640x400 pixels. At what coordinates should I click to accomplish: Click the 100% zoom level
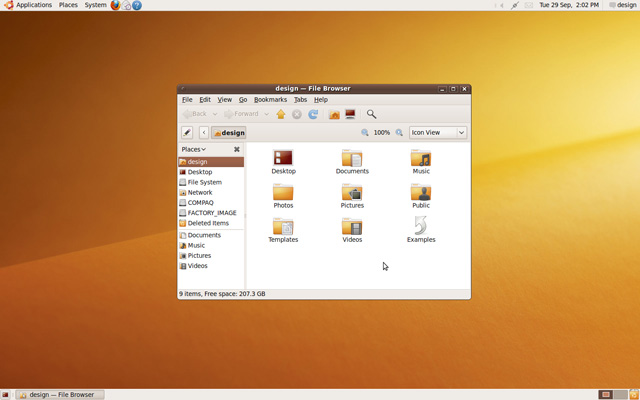click(382, 133)
